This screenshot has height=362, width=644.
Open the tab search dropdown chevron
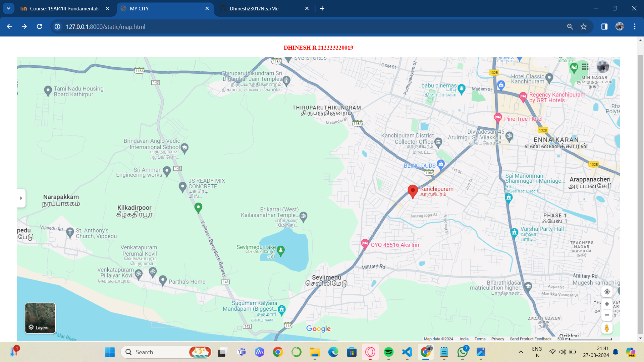coord(8,8)
